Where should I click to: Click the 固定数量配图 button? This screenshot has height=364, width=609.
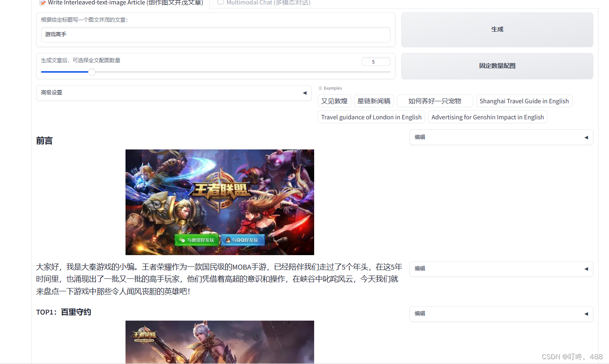(497, 66)
